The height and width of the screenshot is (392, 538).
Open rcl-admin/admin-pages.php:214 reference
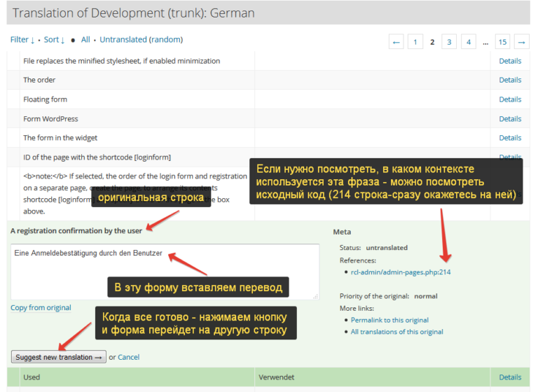tap(401, 272)
